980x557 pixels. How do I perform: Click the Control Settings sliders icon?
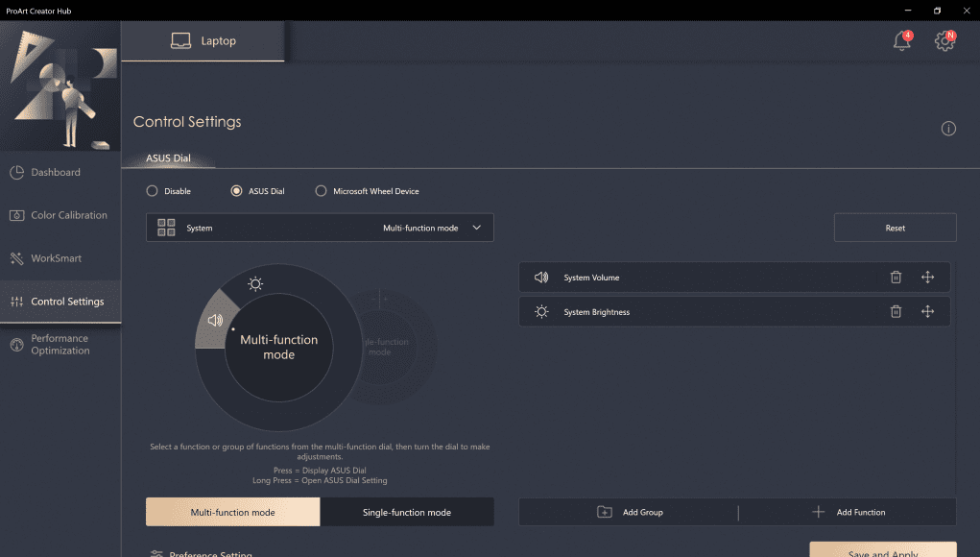click(17, 302)
